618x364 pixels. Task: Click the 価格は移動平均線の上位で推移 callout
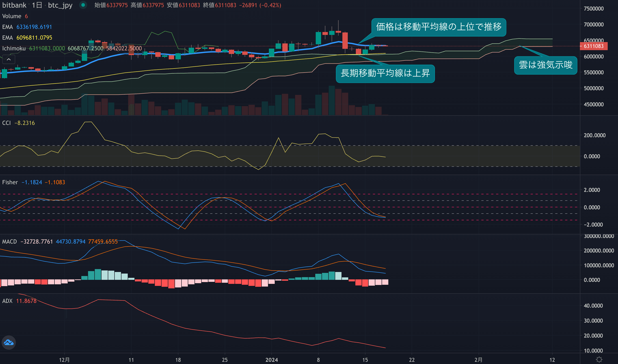pyautogui.click(x=439, y=27)
